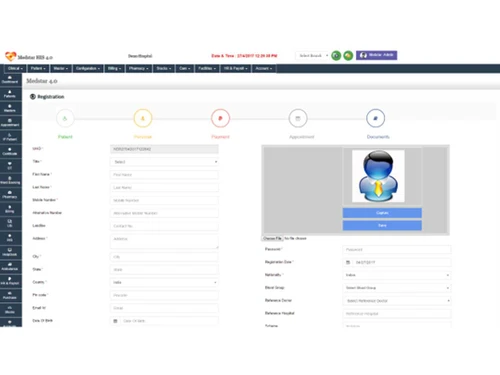Screen dimensions: 500x375
Task: Click the Medstar Admin user button
Action: tap(377, 55)
